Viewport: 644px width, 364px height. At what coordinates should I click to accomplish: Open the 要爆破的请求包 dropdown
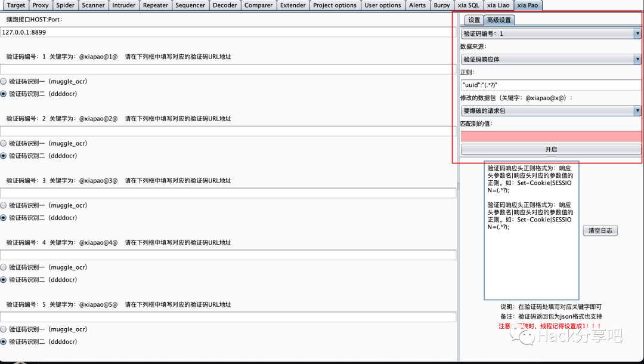coord(551,110)
